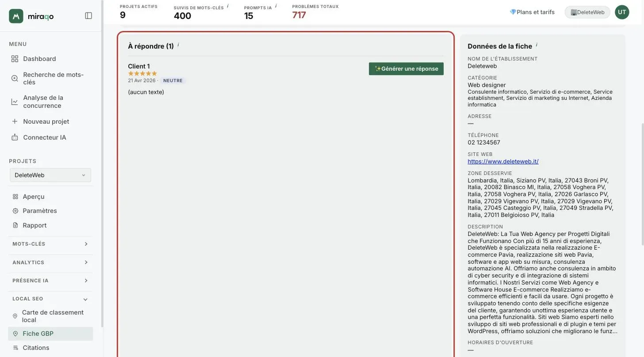644x357 pixels.
Task: Click the Citations list icon
Action: pyautogui.click(x=15, y=348)
